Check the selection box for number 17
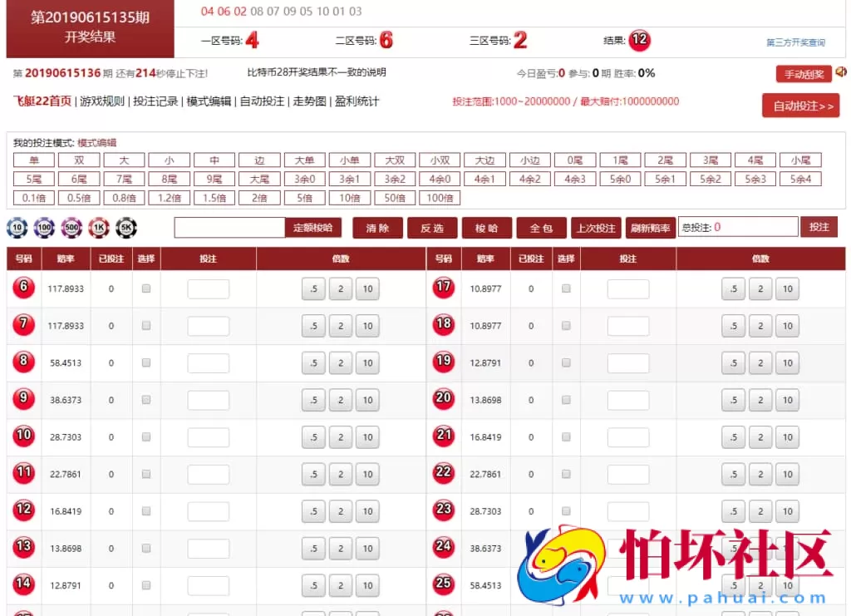851x616 pixels. click(566, 288)
